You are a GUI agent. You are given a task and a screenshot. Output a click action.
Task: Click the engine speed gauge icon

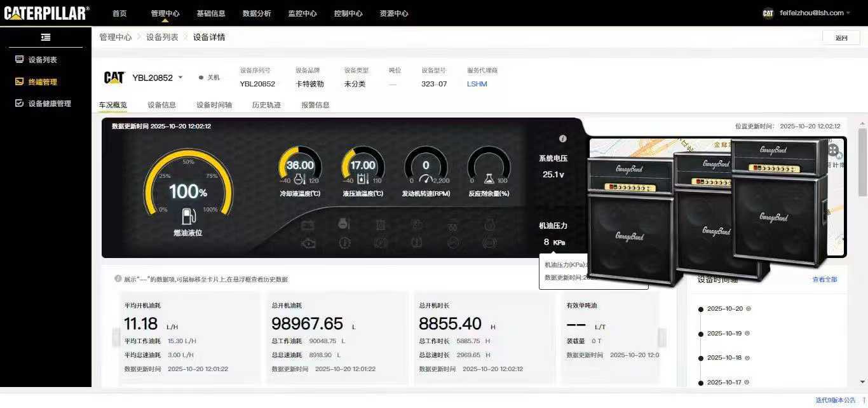tap(426, 180)
